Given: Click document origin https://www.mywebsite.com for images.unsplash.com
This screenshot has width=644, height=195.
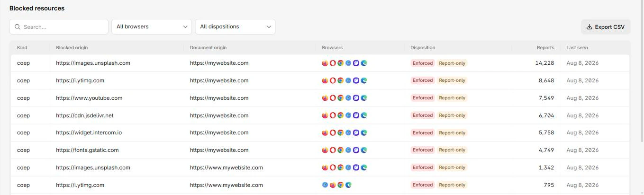Looking at the screenshot, I should coord(227,168).
